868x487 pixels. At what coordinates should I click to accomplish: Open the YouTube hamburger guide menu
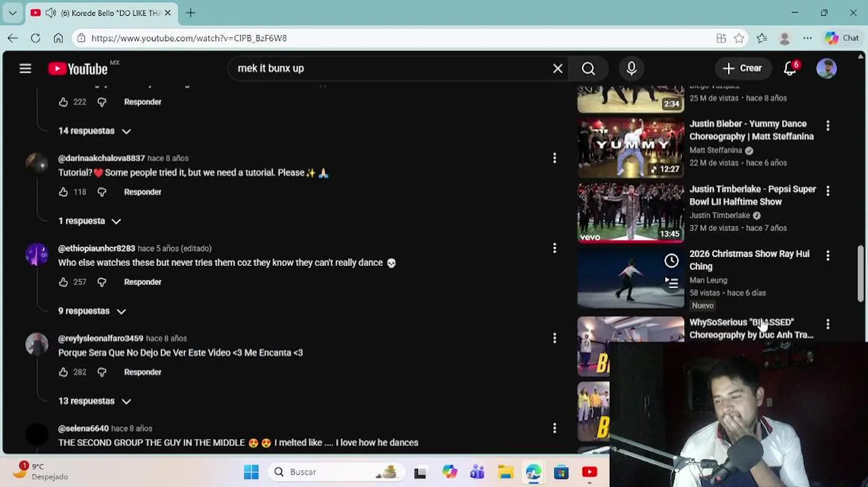point(25,68)
